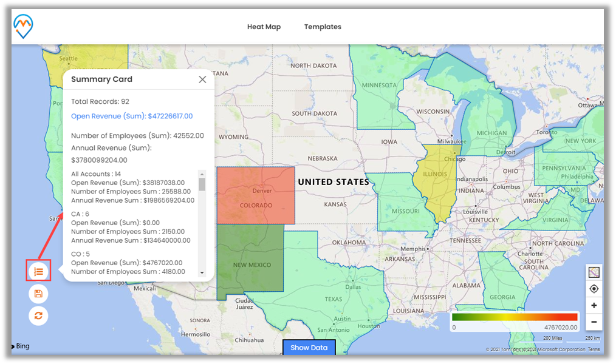Viewport: 616px width, 364px height.
Task: Click the locate me target icon
Action: pos(594,289)
